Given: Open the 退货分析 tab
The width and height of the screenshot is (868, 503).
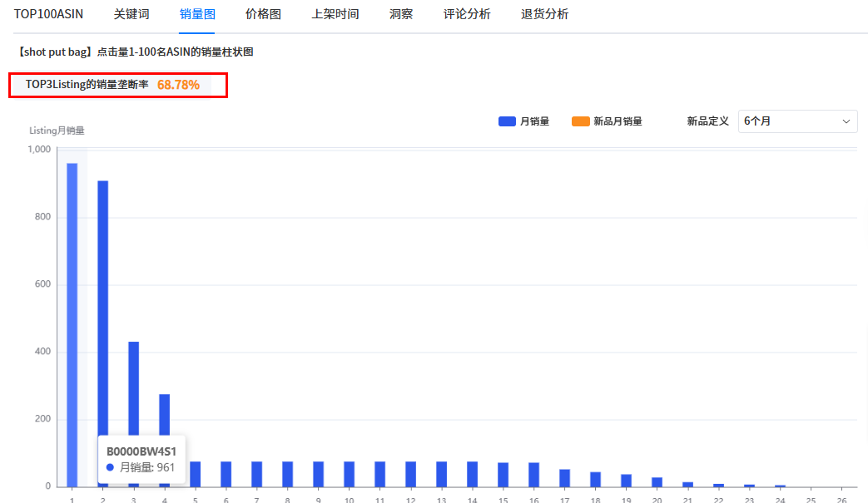Looking at the screenshot, I should [x=544, y=14].
